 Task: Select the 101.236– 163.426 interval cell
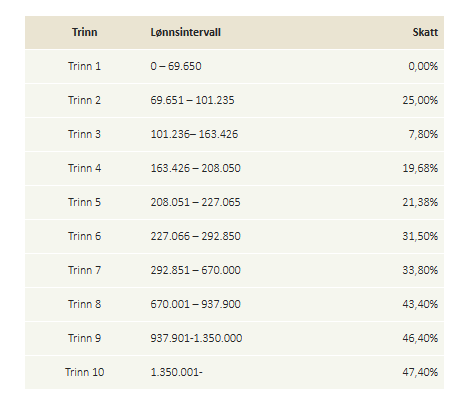coord(194,134)
